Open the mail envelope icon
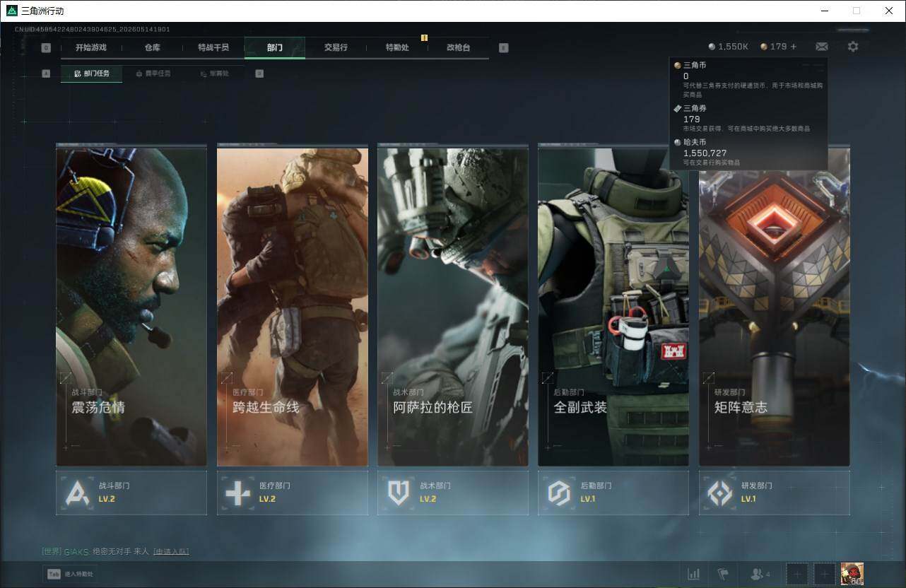This screenshot has width=906, height=588. click(x=822, y=47)
